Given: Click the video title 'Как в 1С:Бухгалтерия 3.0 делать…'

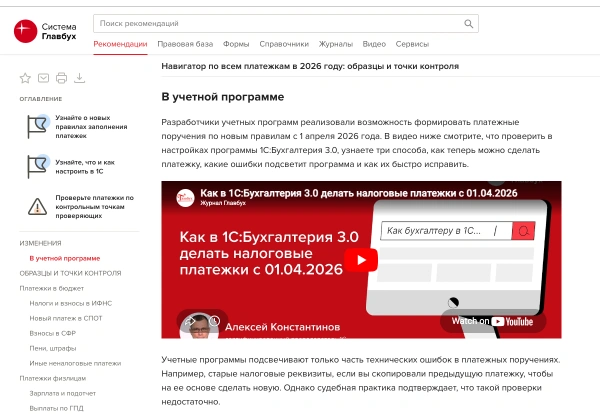Looking at the screenshot, I should pyautogui.click(x=359, y=193).
